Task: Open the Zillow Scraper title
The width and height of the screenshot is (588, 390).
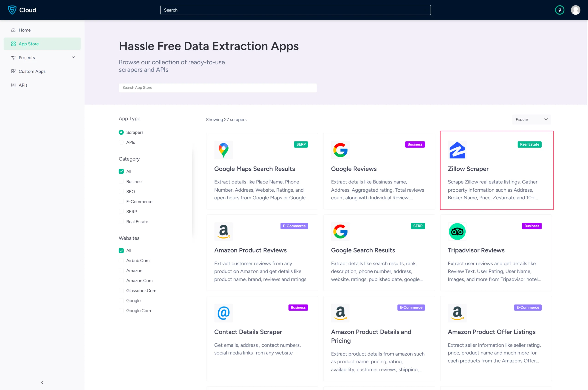Action: [468, 169]
